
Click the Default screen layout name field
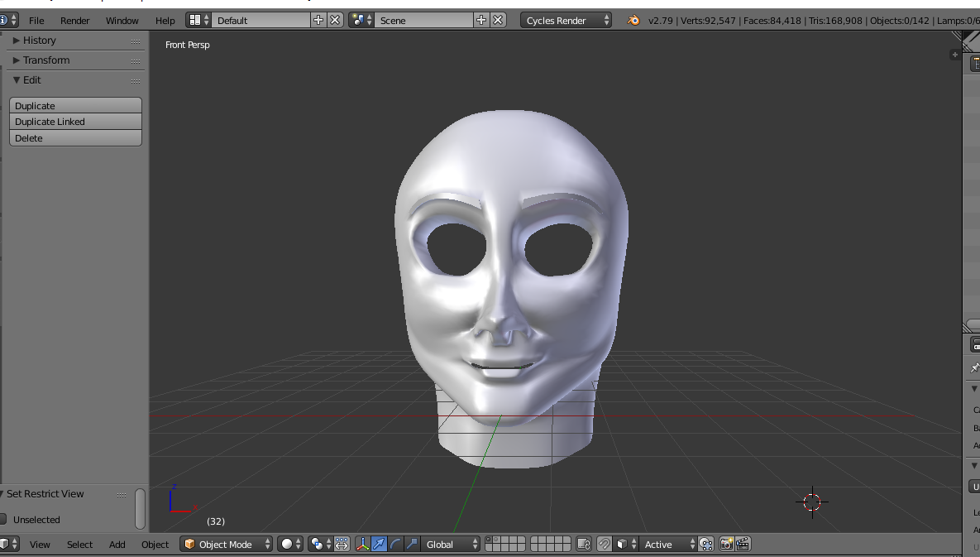click(x=261, y=20)
